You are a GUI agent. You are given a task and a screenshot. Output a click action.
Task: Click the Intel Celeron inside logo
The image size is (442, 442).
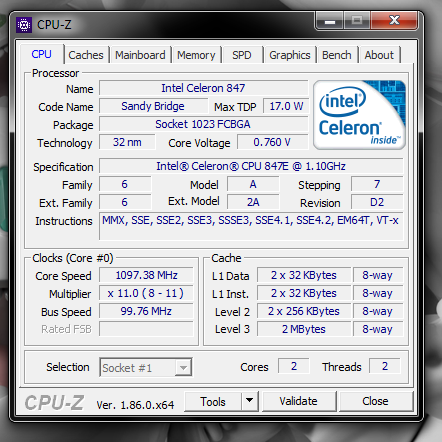(x=359, y=115)
